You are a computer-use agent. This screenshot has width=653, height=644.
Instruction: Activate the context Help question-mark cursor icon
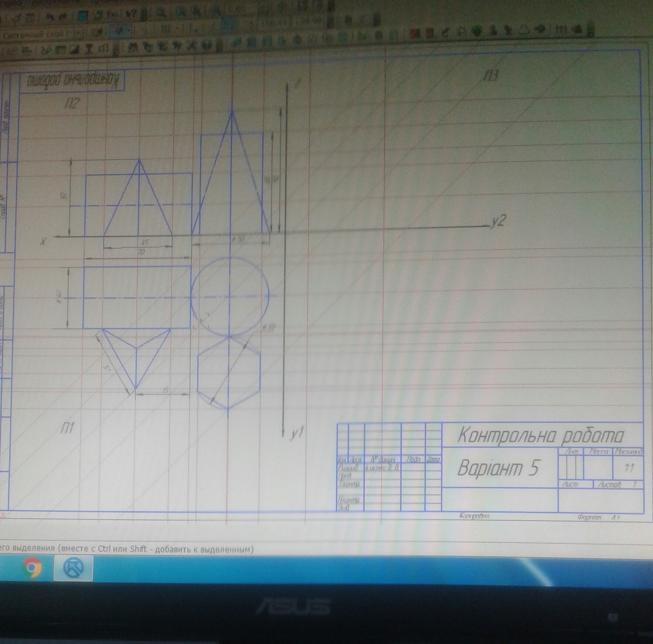pyautogui.click(x=131, y=15)
